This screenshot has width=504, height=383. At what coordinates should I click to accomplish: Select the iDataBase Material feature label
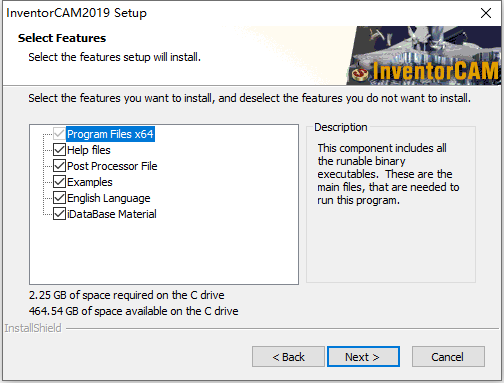click(x=112, y=214)
